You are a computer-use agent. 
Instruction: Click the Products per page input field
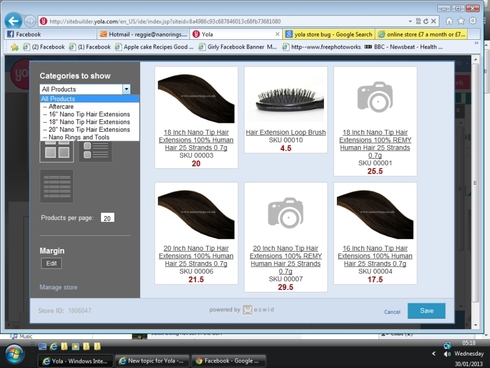click(x=107, y=218)
